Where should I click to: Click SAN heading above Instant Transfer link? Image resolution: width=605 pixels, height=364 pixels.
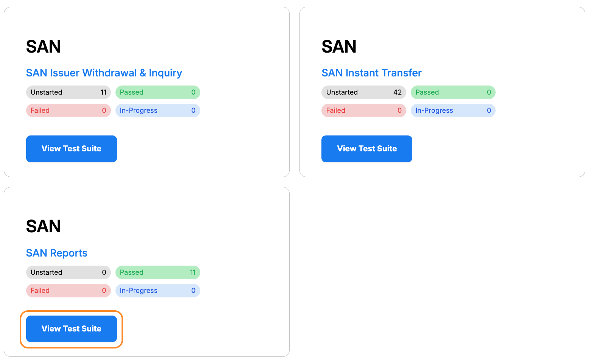[x=339, y=47]
